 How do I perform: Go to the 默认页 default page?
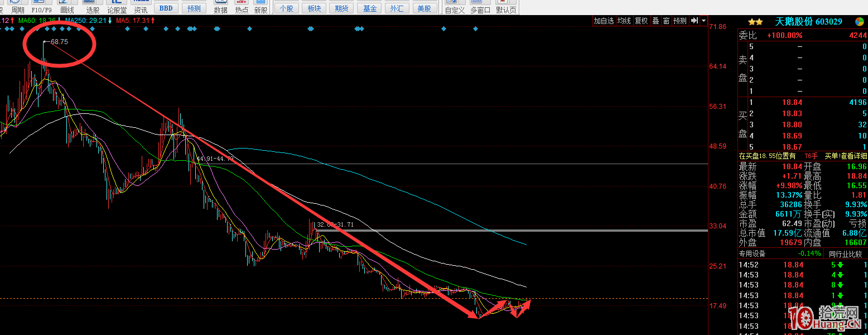click(x=506, y=7)
